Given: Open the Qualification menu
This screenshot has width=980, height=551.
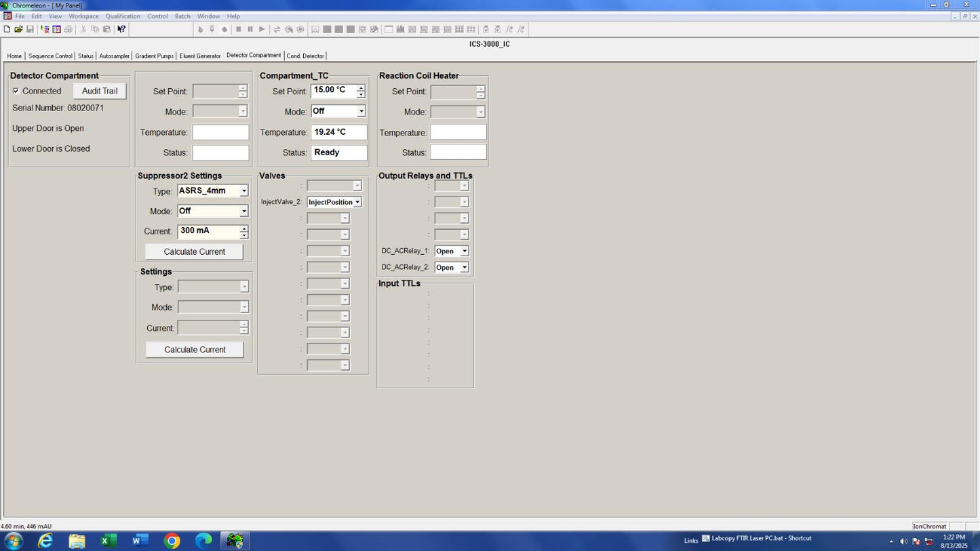Looking at the screenshot, I should pyautogui.click(x=123, y=16).
